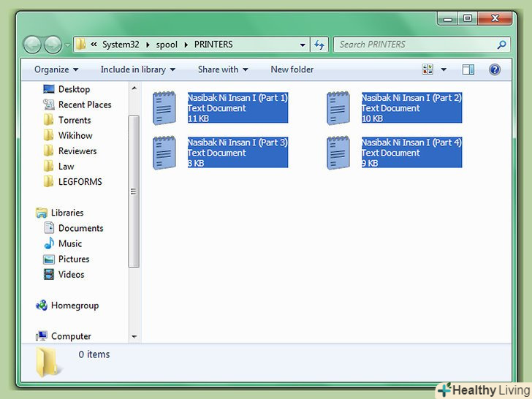The height and width of the screenshot is (399, 532).
Task: Toggle the preview pane icon
Action: tap(468, 69)
